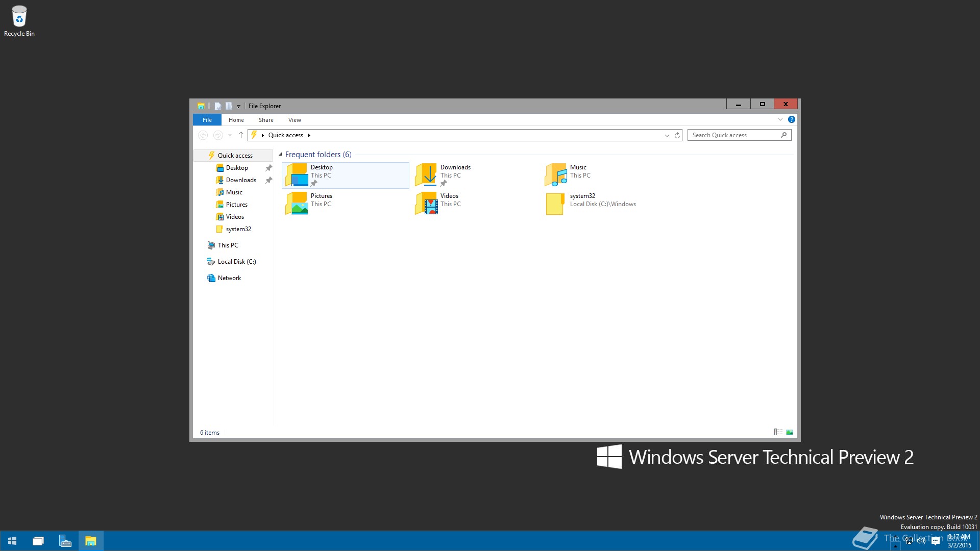The height and width of the screenshot is (551, 980).
Task: Click the 6 items status bar text
Action: [210, 433]
